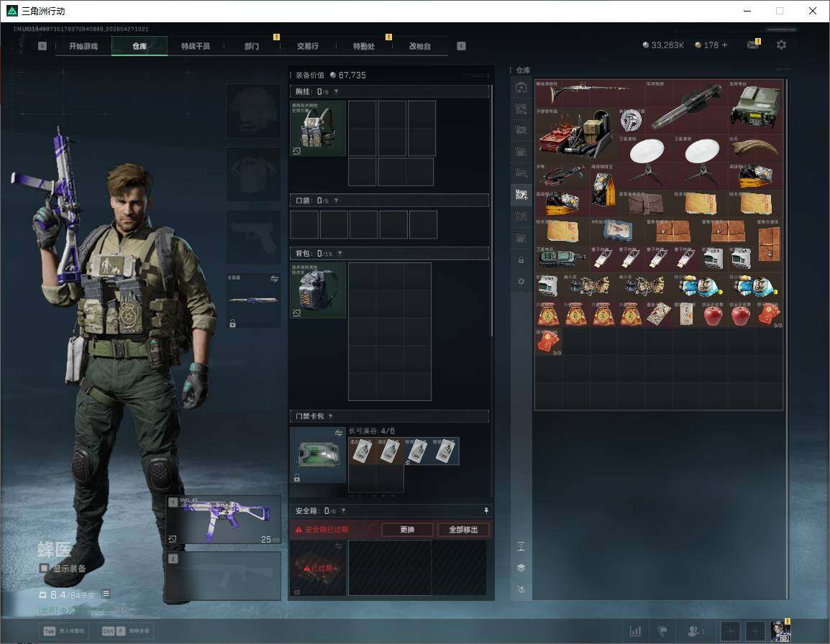Click the empty body armor slot
Image resolution: width=830 pixels, height=644 pixels.
coord(254,174)
